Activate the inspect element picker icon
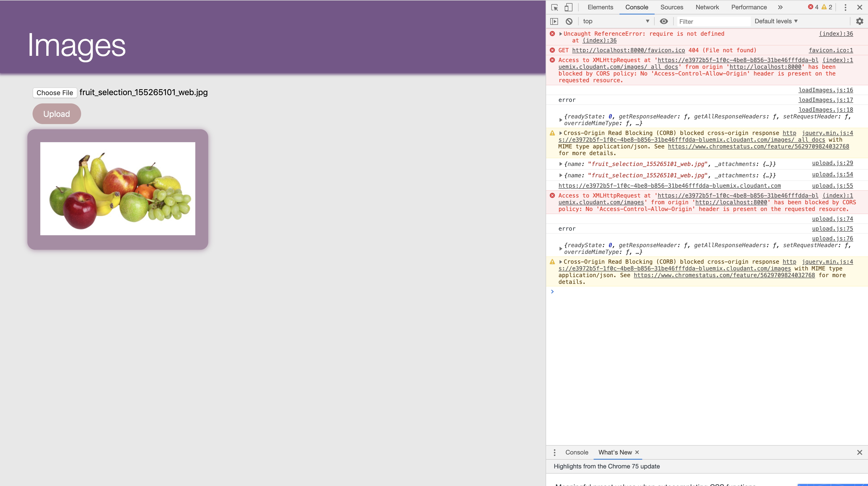Image resolution: width=868 pixels, height=486 pixels. 555,7
